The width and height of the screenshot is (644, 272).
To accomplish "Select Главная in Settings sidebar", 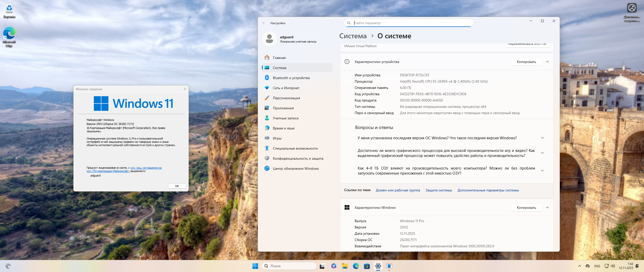I will pyautogui.click(x=279, y=58).
